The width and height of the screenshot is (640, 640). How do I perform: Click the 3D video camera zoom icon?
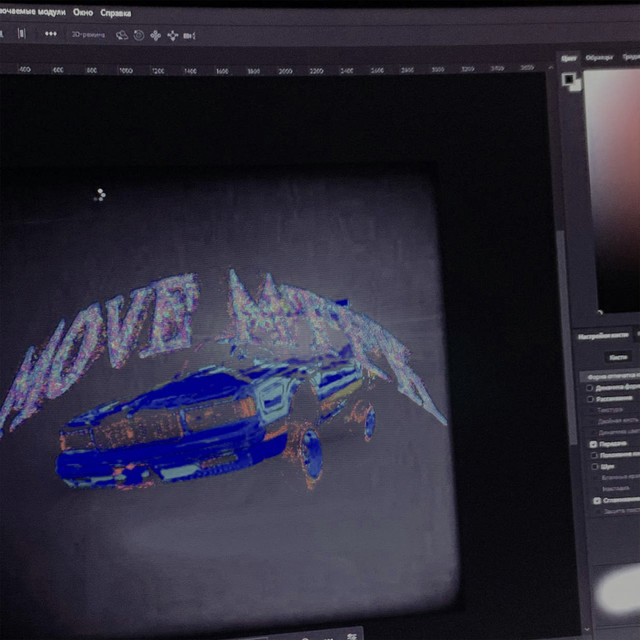click(x=189, y=35)
